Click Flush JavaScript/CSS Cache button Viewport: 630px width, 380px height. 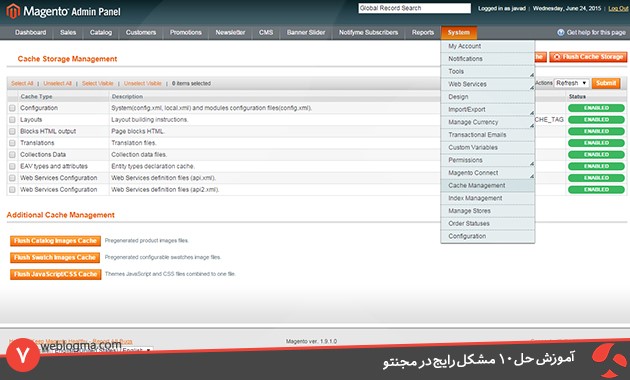56,274
